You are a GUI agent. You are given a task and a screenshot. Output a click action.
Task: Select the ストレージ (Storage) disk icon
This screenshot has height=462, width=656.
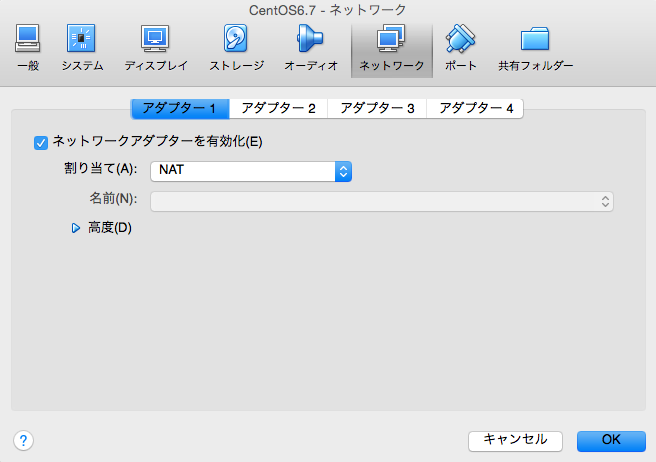(236, 38)
